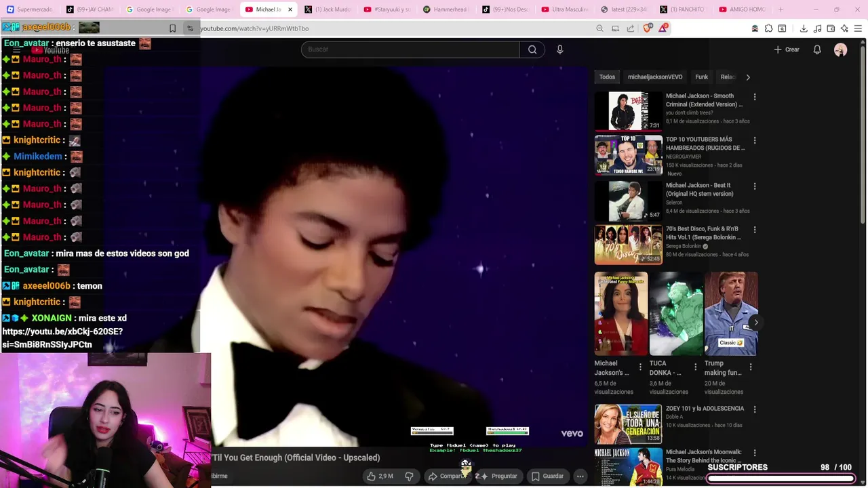The image size is (868, 488).
Task: Open options for Trump making fun short
Action: point(750,367)
